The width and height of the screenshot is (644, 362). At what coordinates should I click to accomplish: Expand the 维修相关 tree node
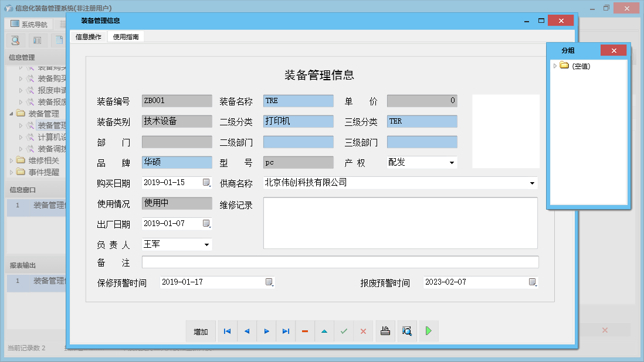click(11, 159)
